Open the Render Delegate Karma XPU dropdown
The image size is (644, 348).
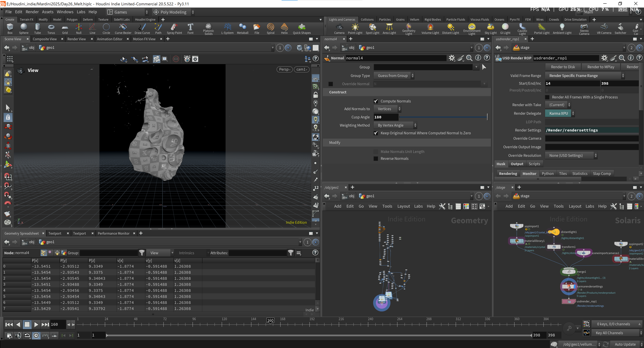click(560, 114)
